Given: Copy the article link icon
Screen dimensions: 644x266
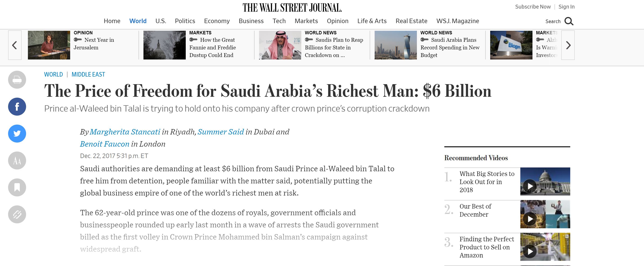Looking at the screenshot, I should 17,214.
